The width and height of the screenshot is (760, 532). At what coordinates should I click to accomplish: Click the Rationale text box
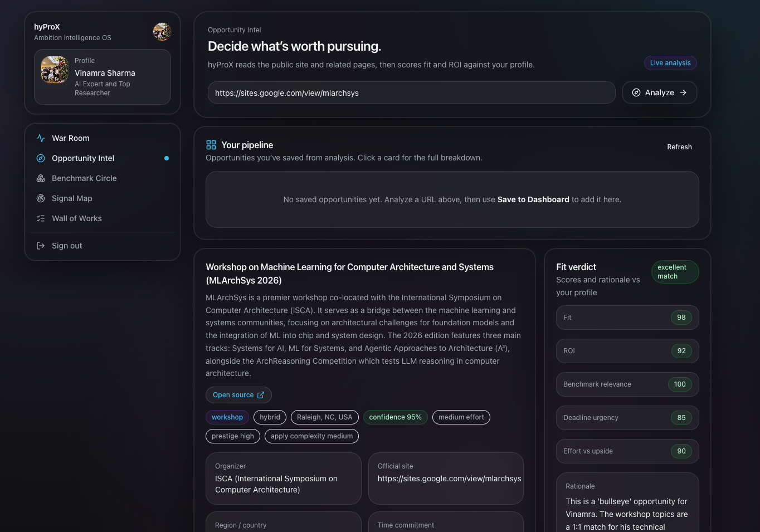tap(627, 502)
